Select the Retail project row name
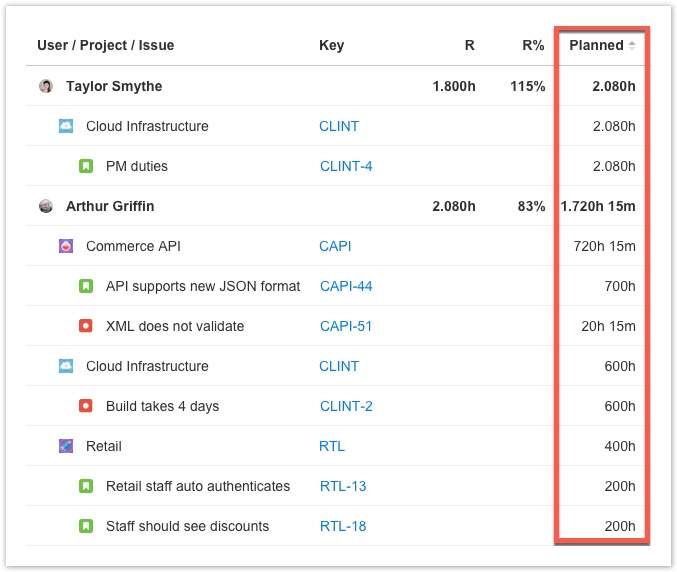677x572 pixels. pos(104,446)
